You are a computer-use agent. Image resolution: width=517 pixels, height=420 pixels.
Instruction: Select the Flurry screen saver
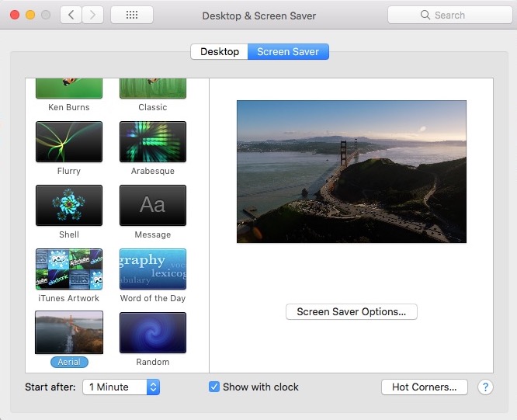point(69,141)
